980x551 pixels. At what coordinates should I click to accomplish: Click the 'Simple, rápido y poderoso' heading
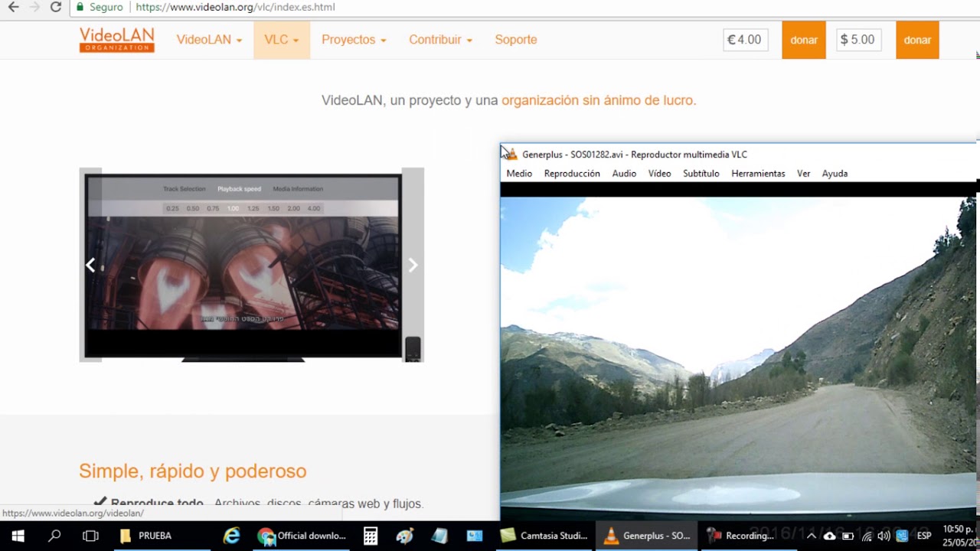[x=192, y=471]
